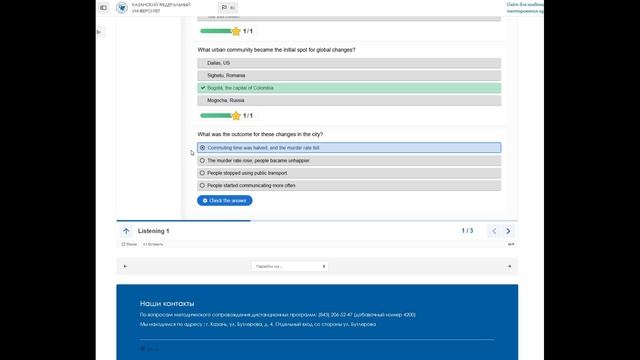Open the 'Перейти на...' jump dropdown
The image size is (640, 360).
coord(290,266)
